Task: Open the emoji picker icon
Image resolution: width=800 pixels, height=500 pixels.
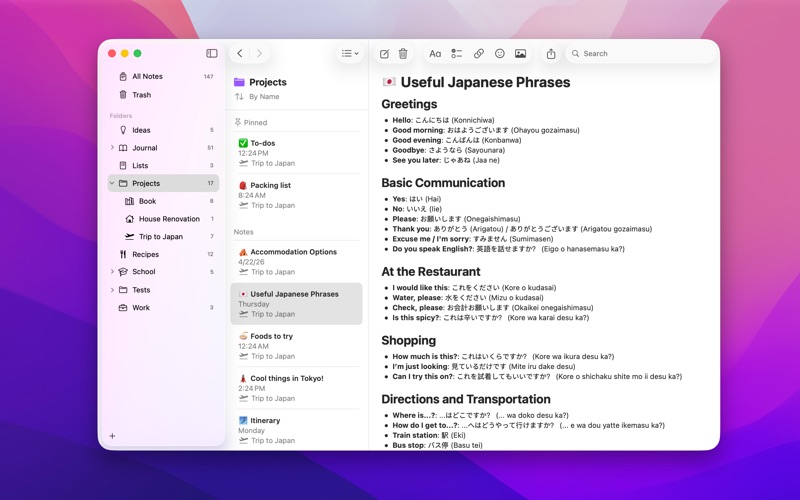Action: (500, 54)
